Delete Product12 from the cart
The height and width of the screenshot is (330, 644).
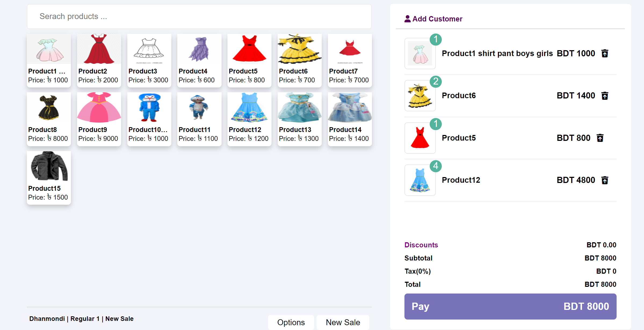(605, 180)
